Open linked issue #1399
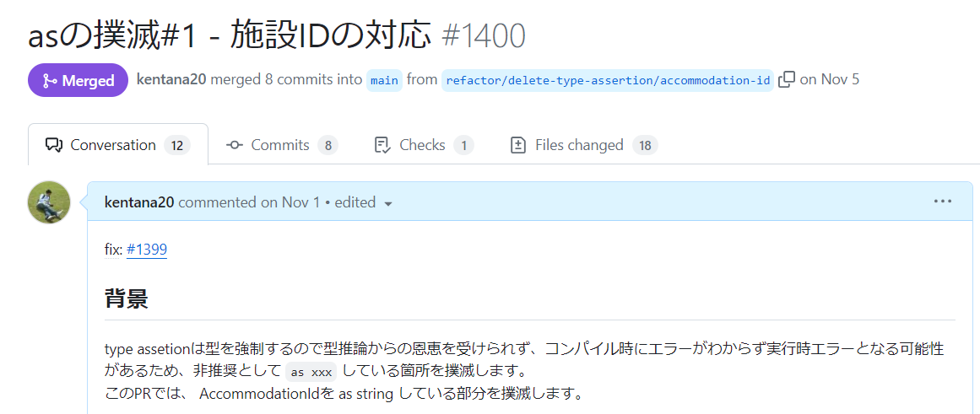 tap(146, 249)
